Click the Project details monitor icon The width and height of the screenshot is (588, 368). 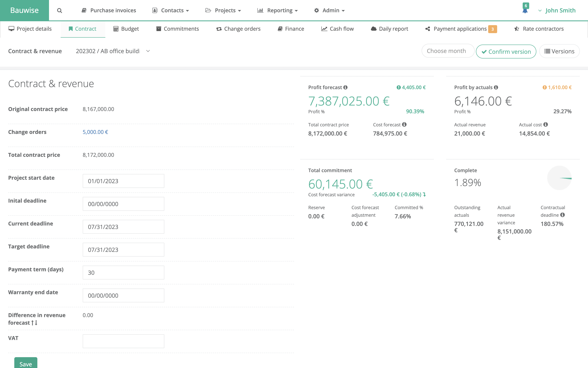(x=11, y=29)
